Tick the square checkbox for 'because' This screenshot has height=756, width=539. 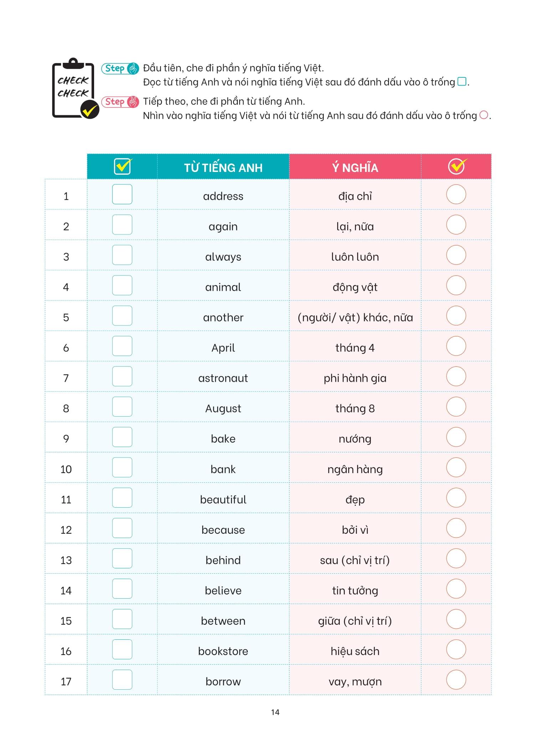coord(122,528)
